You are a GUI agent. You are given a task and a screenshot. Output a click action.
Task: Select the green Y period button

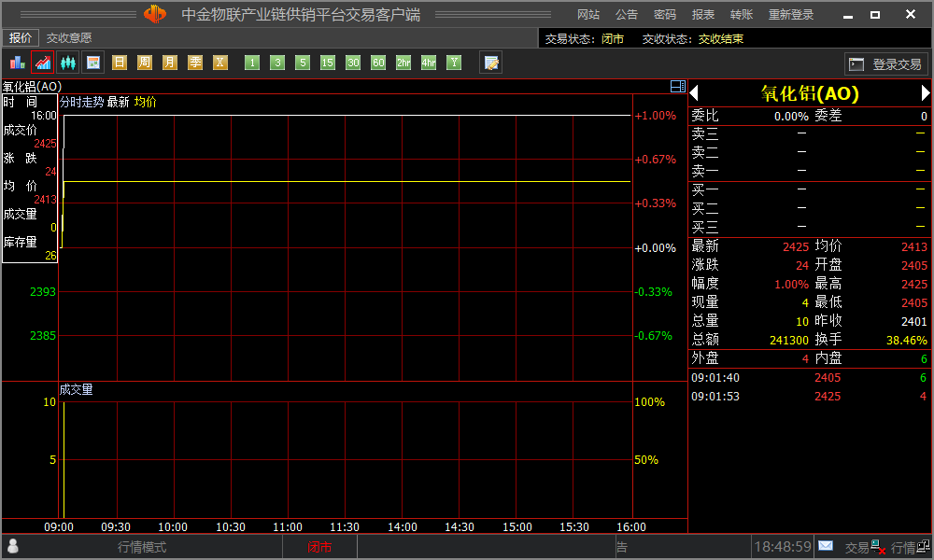[454, 63]
